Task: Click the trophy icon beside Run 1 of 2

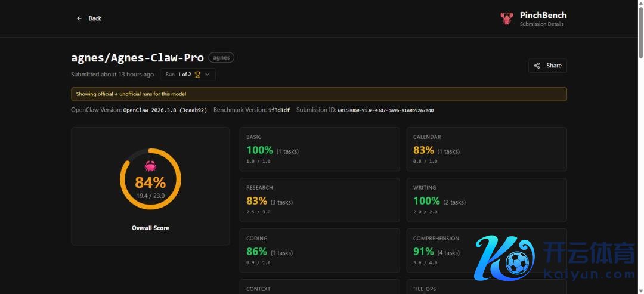Action: [197, 75]
